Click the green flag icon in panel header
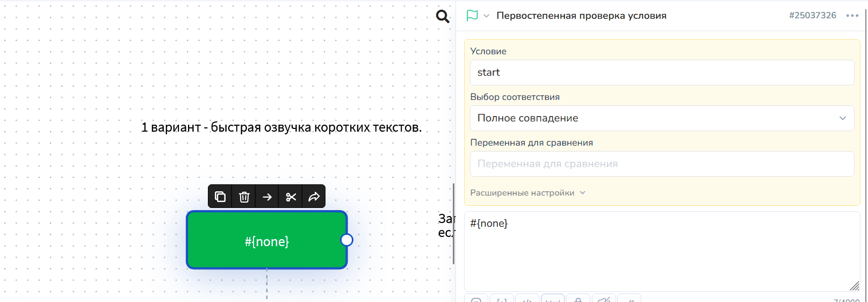 [472, 16]
